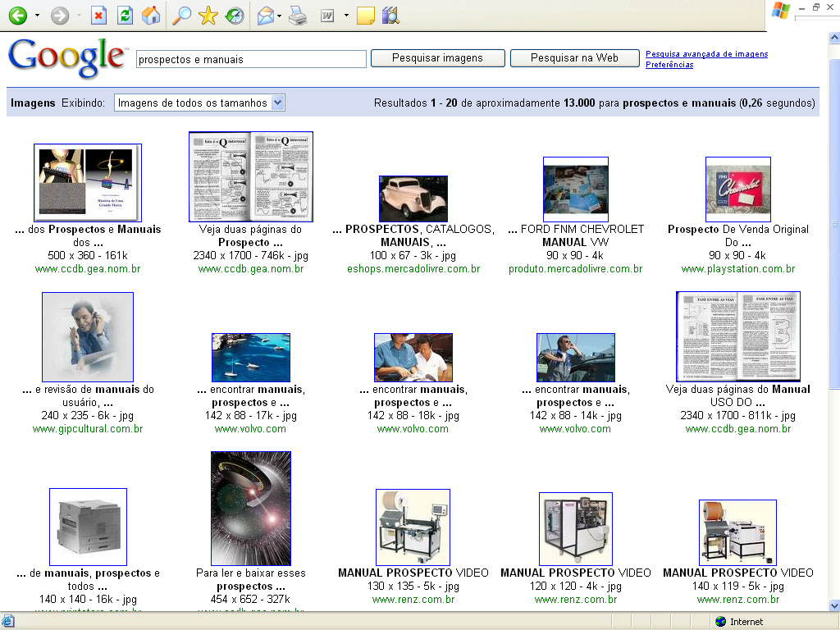Click the Print icon in toolbar
Viewport: 840px width, 630px height.
click(x=297, y=15)
